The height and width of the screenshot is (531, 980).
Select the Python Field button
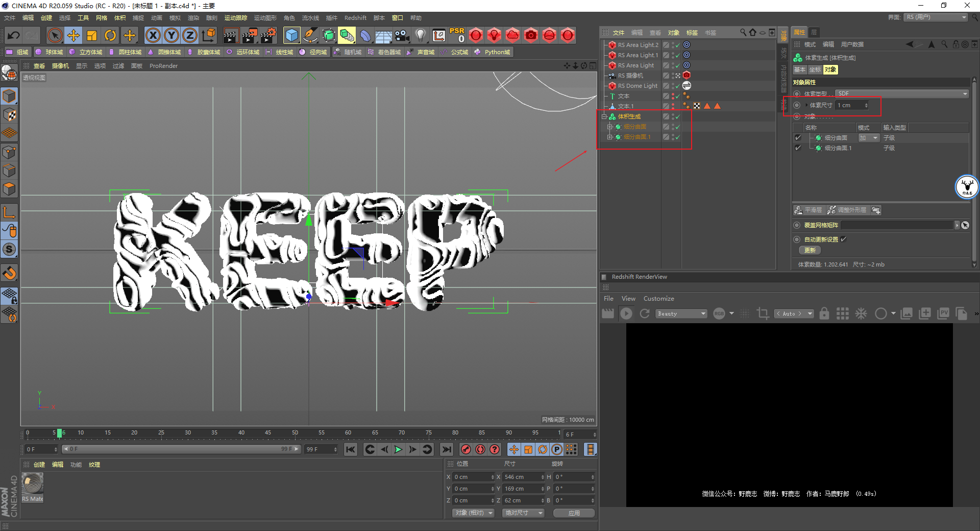pos(492,52)
